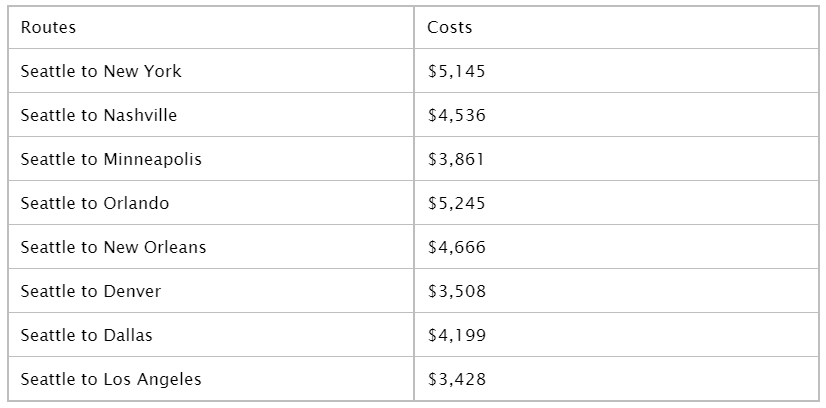The width and height of the screenshot is (826, 408).
Task: Select the Seattle to New York cell
Action: pyautogui.click(x=211, y=71)
